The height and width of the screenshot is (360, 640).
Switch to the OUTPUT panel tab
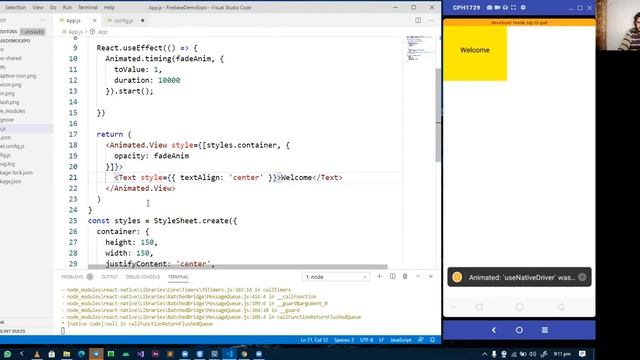coord(109,277)
